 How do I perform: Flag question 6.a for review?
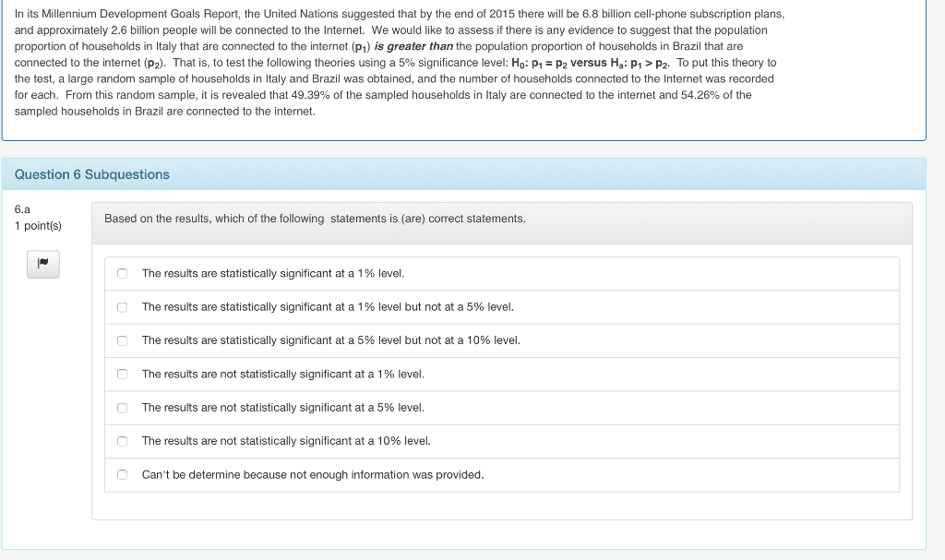[x=42, y=264]
